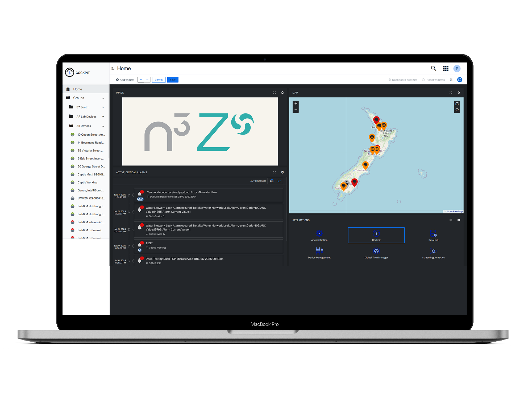Open Captis Working device entry

tap(88, 182)
